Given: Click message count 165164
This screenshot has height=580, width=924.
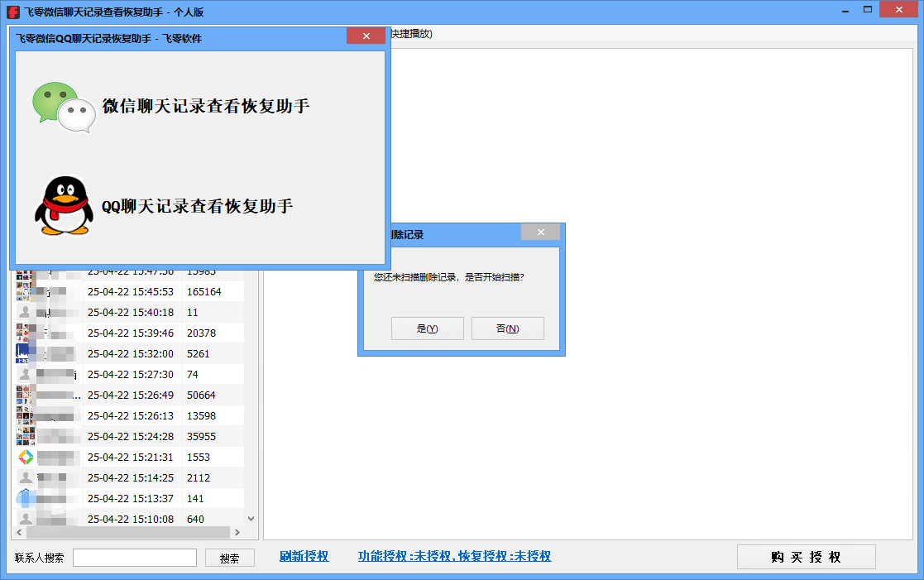Looking at the screenshot, I should pyautogui.click(x=203, y=292).
